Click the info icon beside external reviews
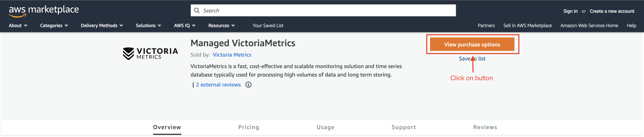Screen dimensions: 644x137 [x=248, y=85]
